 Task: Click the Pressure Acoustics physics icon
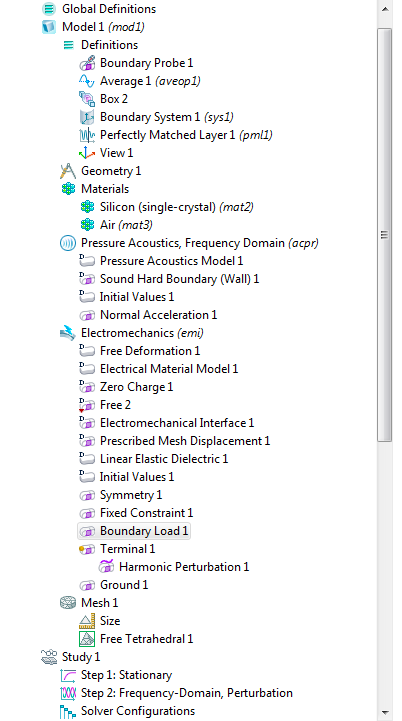(68, 243)
